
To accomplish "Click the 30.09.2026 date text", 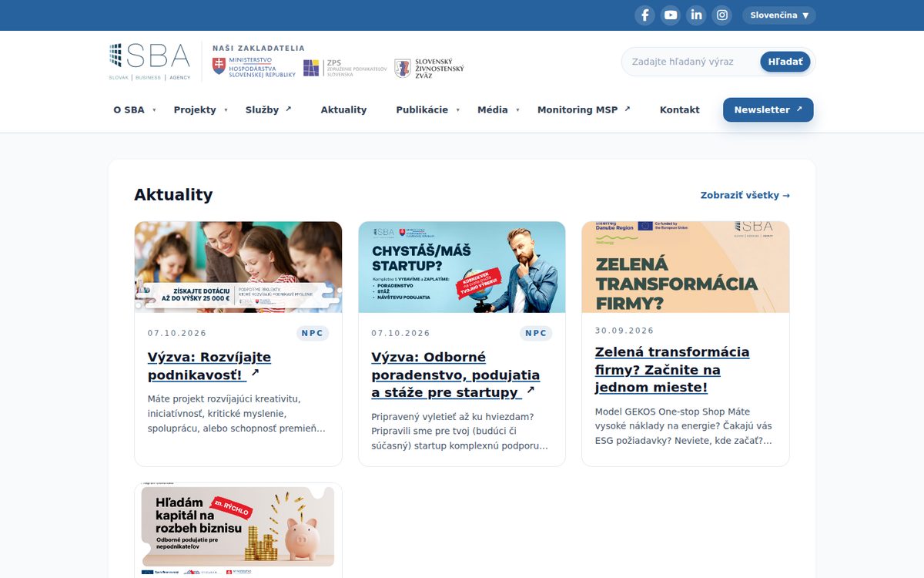I will pyautogui.click(x=624, y=331).
